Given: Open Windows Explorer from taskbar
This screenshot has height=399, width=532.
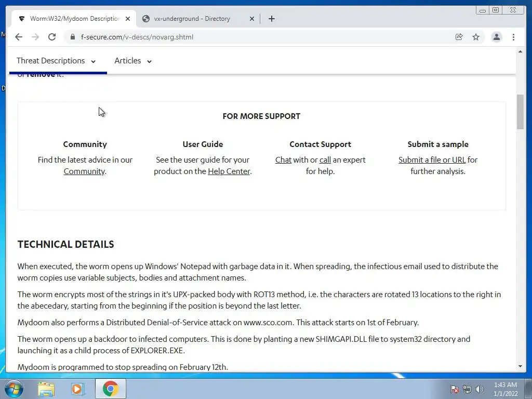Looking at the screenshot, I should tap(46, 389).
